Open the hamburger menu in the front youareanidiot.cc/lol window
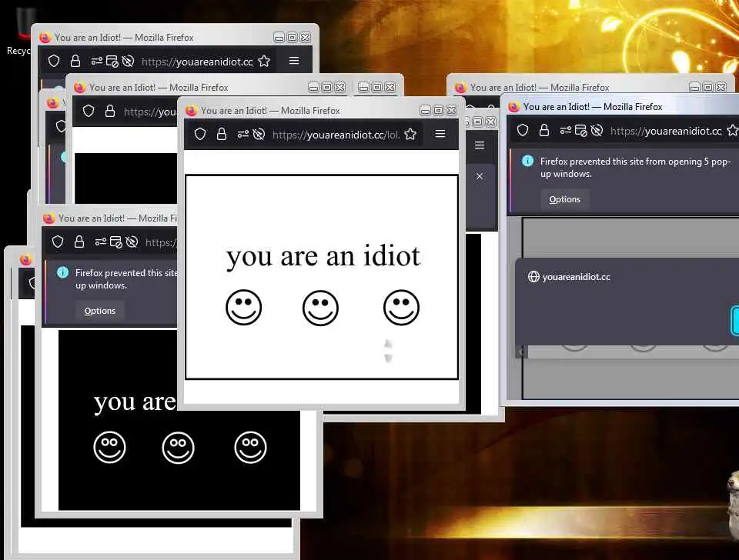 tap(440, 134)
